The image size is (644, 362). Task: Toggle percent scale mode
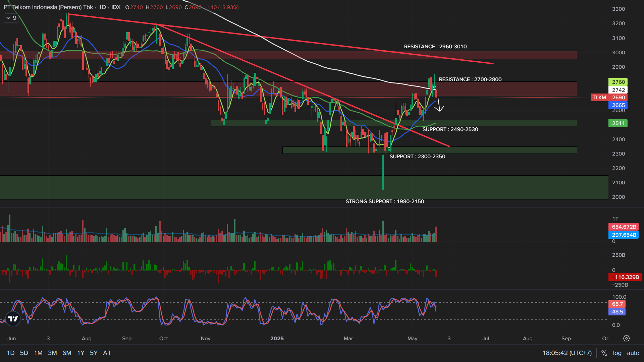(x=604, y=353)
